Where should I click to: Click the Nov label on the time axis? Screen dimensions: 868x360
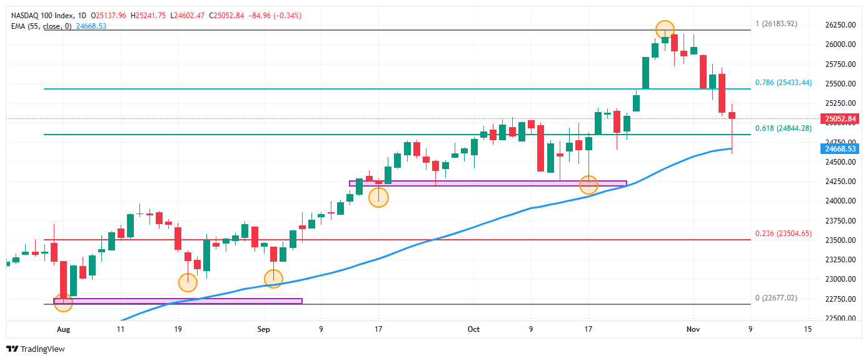point(692,329)
